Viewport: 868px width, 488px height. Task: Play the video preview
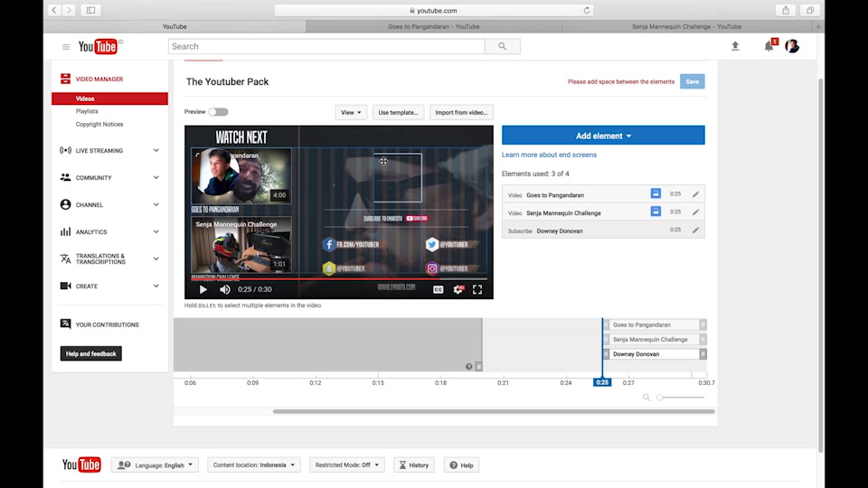[203, 289]
